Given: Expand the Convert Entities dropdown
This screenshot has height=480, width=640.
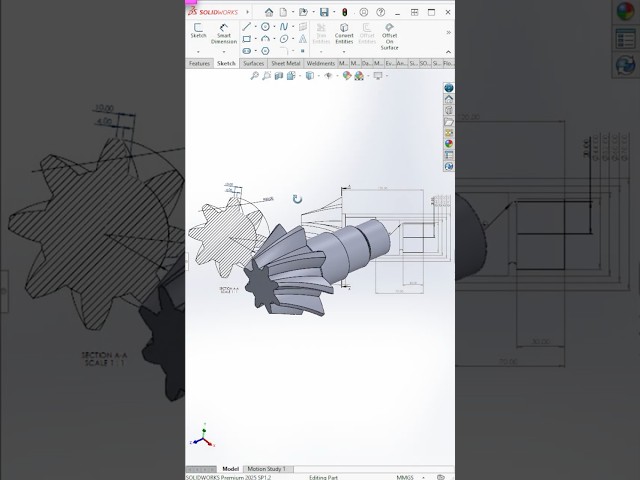Looking at the screenshot, I should pyautogui.click(x=344, y=52).
